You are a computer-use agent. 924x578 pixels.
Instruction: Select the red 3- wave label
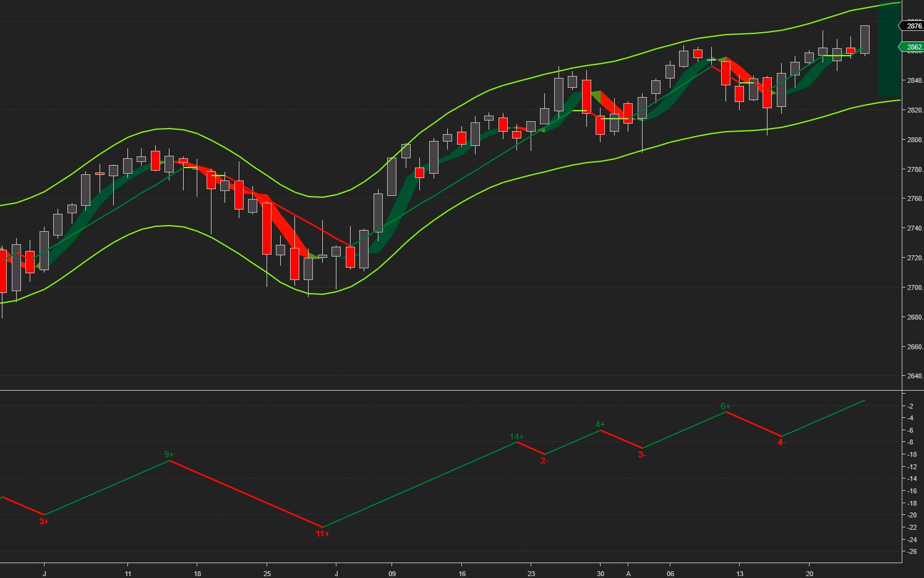point(642,455)
